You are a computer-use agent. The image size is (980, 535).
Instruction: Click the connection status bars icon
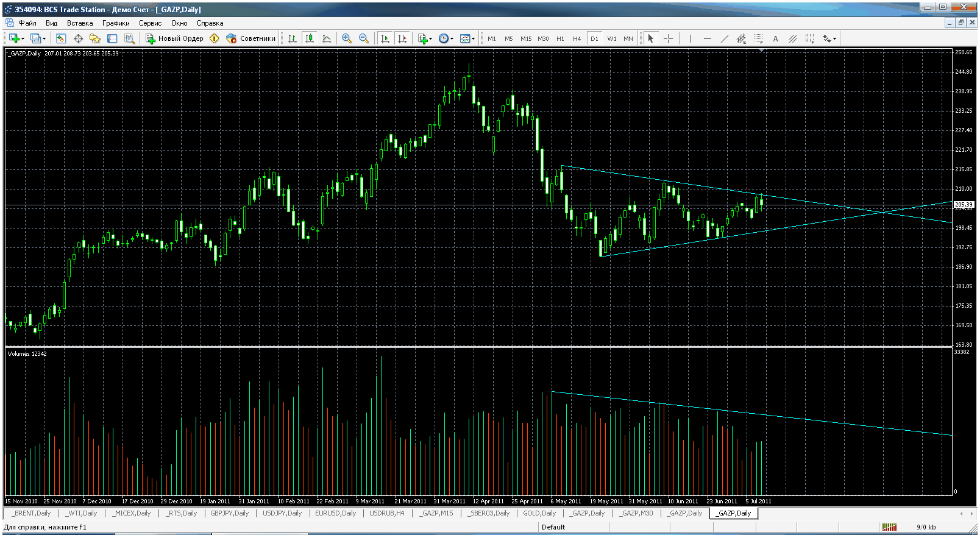(x=889, y=527)
